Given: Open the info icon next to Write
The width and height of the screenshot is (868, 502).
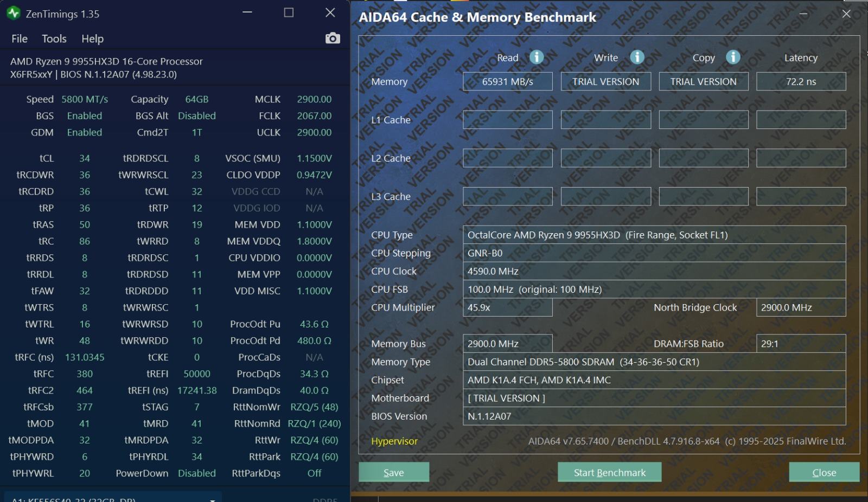Looking at the screenshot, I should click(x=637, y=57).
